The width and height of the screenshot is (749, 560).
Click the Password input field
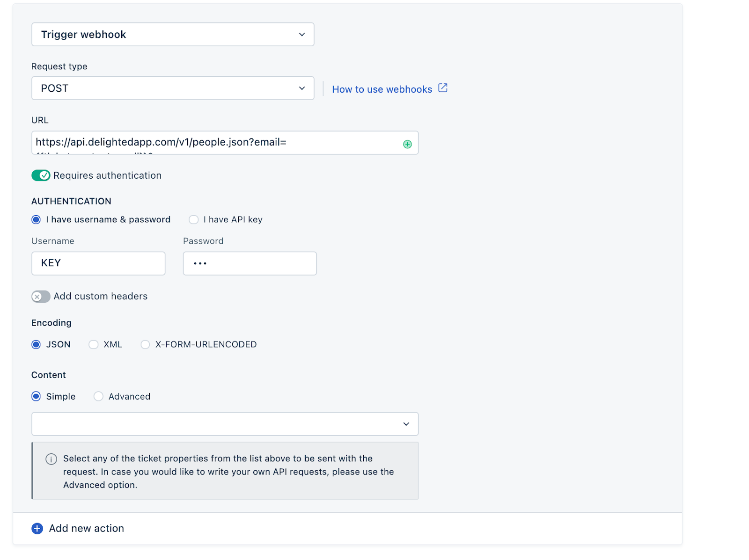click(250, 263)
